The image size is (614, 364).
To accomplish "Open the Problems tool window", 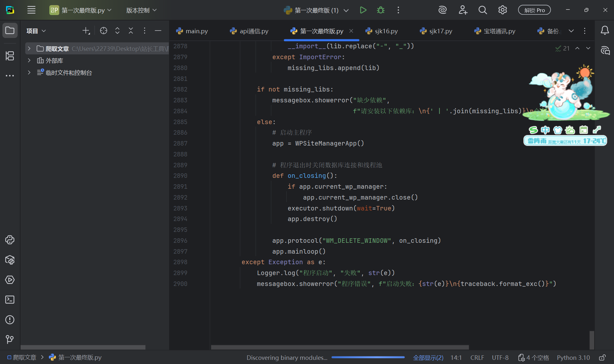I will tap(10, 320).
